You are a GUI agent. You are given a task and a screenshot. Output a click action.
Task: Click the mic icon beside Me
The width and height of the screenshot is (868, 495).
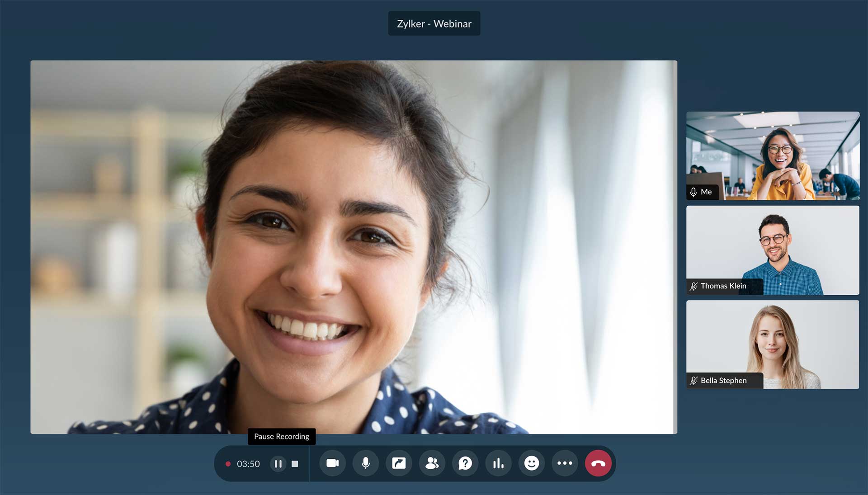click(693, 192)
